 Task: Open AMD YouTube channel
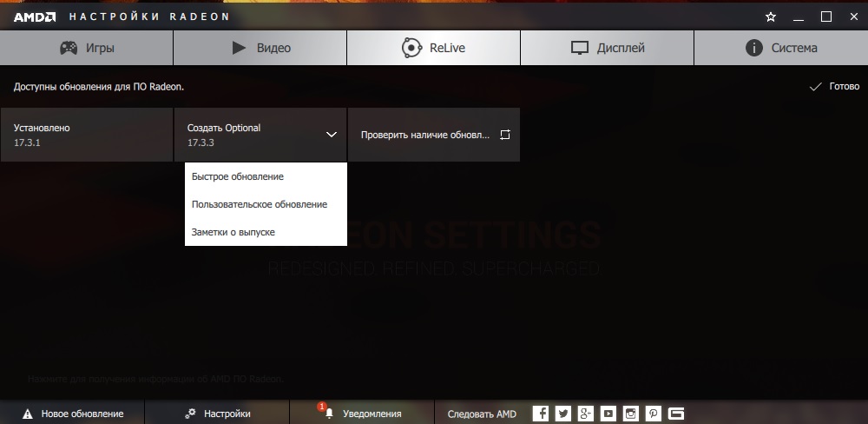pos(608,414)
